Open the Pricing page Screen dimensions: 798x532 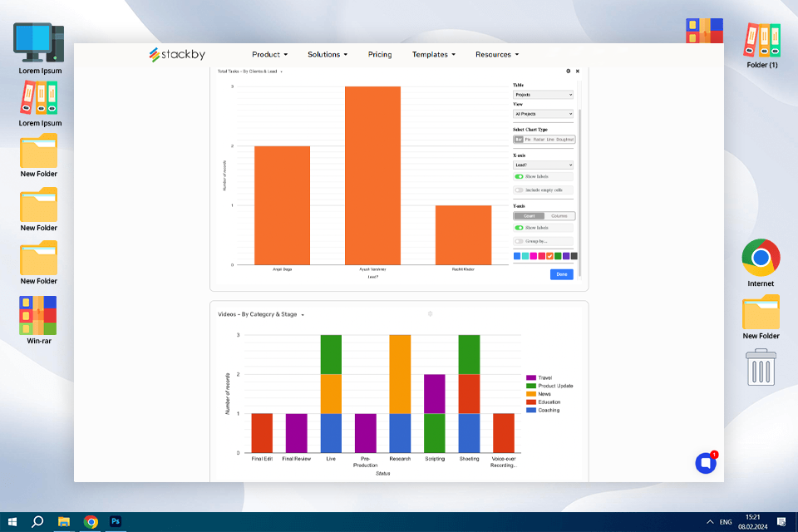380,55
